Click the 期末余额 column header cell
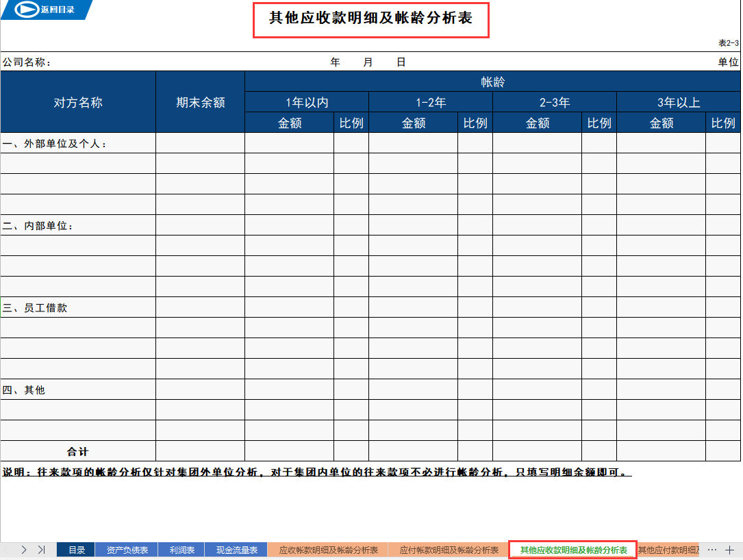 pyautogui.click(x=200, y=101)
